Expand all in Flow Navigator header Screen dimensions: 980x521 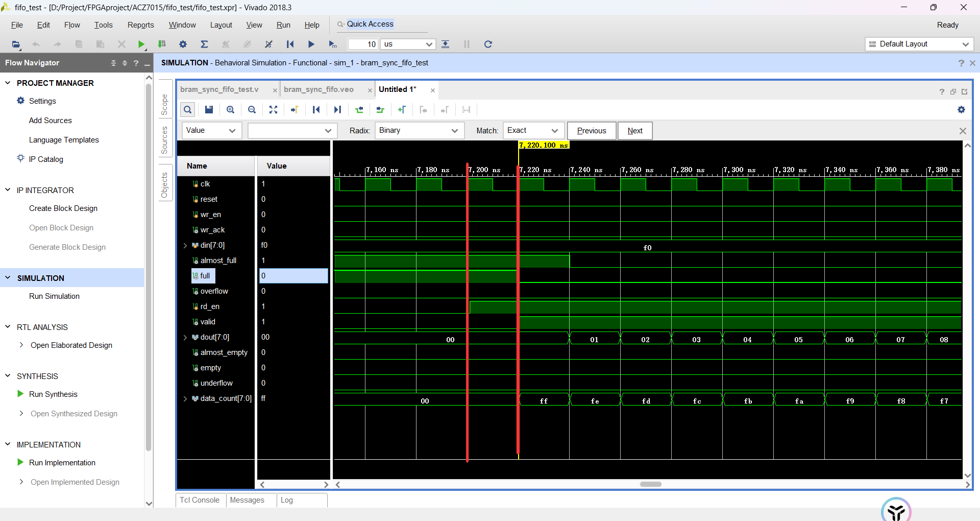pos(125,63)
